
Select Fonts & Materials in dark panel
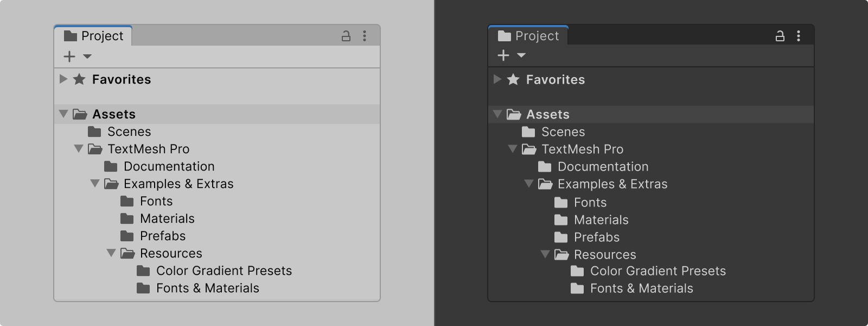click(641, 289)
